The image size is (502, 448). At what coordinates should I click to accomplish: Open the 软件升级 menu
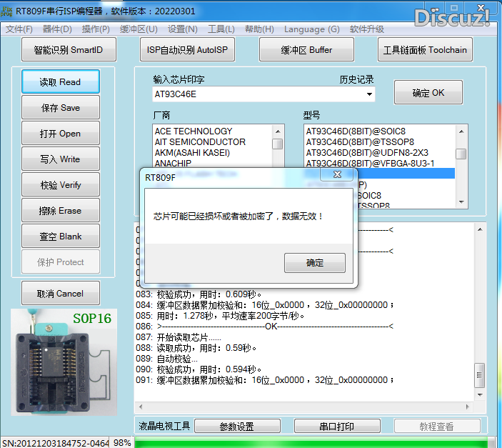[367, 29]
